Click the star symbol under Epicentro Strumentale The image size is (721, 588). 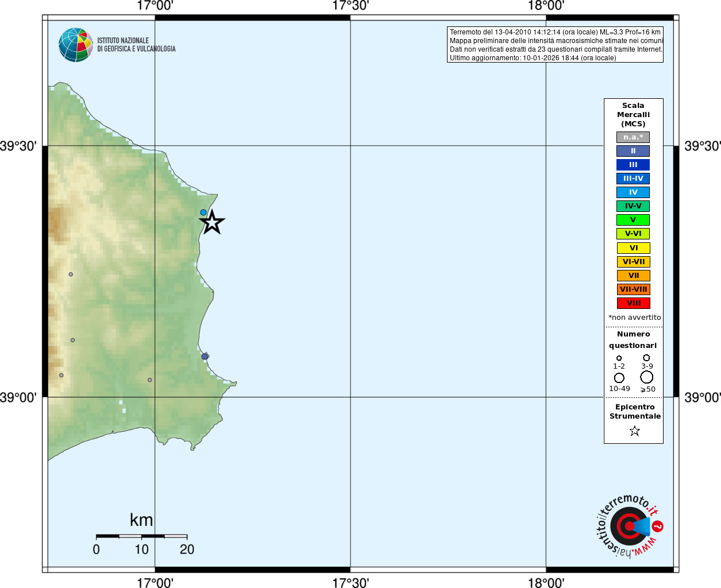click(634, 431)
